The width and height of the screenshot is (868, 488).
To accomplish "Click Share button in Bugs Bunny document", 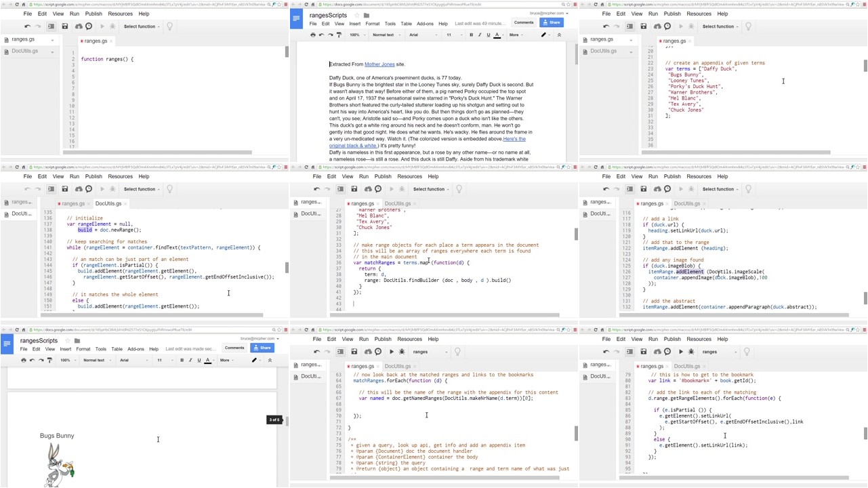I will [x=262, y=348].
